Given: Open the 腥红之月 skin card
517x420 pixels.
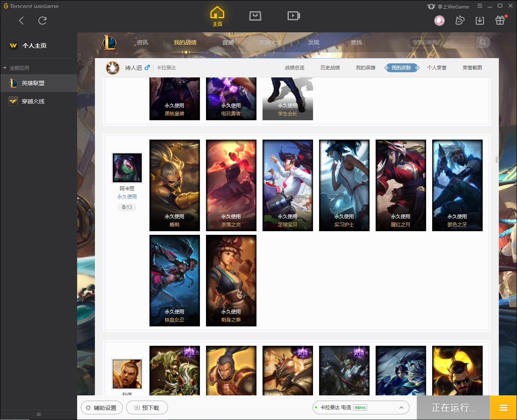Looking at the screenshot, I should click(401, 186).
